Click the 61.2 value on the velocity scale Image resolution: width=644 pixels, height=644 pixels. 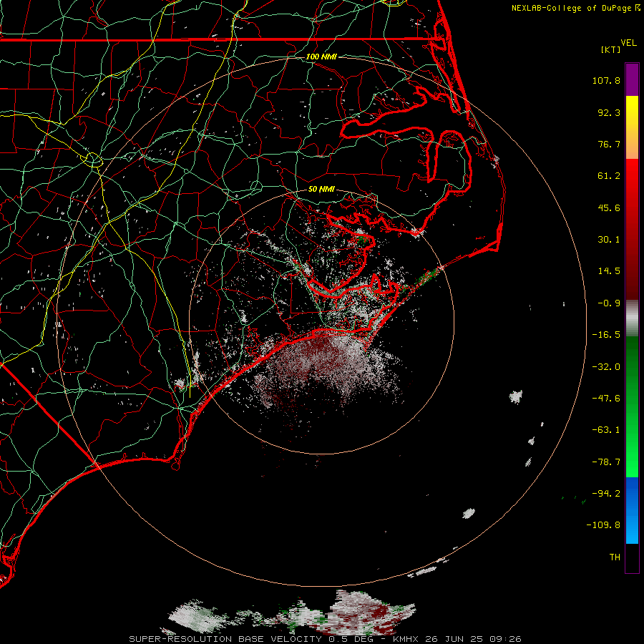609,176
